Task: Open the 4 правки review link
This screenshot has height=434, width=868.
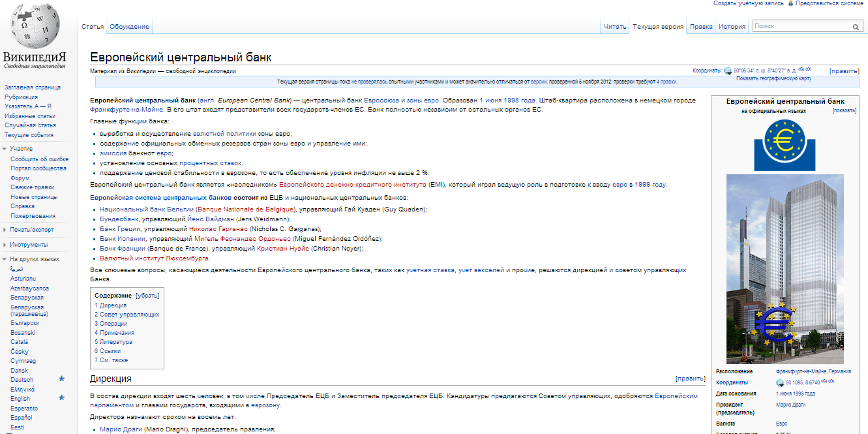Action: 667,82
